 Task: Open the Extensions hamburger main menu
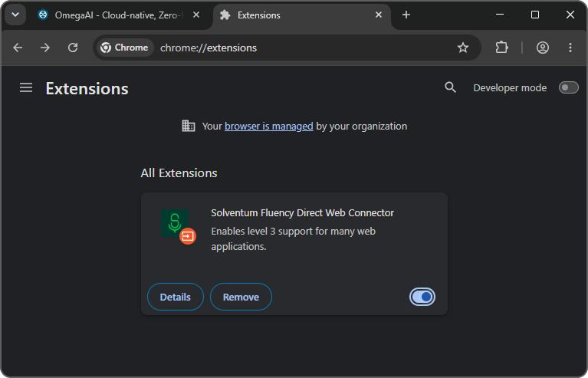click(26, 87)
